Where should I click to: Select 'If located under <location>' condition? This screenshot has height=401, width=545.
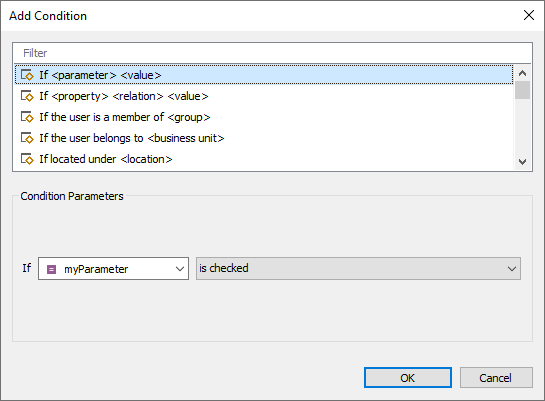[x=264, y=159]
